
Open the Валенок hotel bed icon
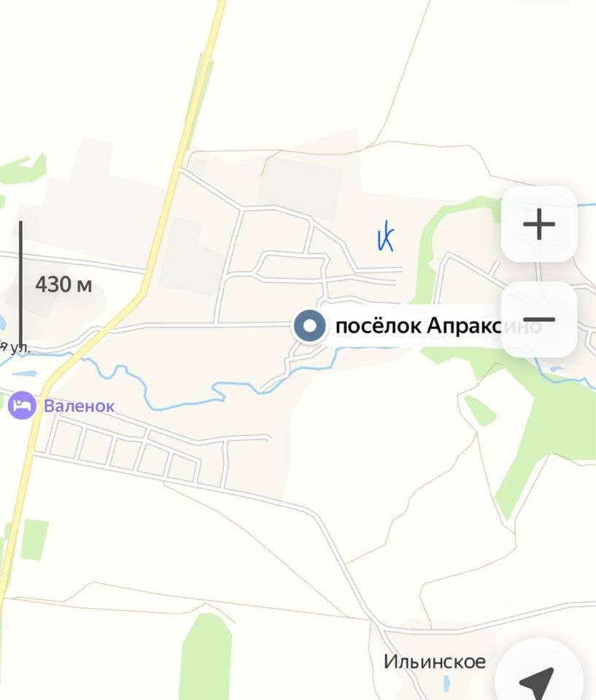[22, 405]
